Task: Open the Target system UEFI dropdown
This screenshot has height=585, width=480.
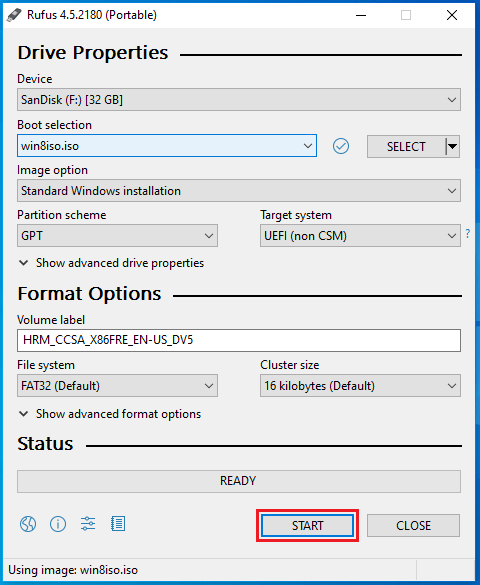Action: pos(360,236)
